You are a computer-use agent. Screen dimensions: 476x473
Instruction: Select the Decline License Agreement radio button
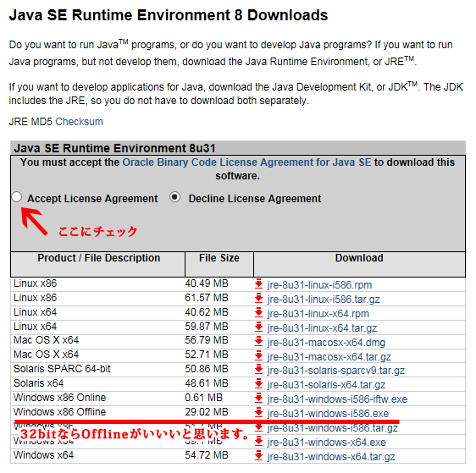pyautogui.click(x=174, y=197)
